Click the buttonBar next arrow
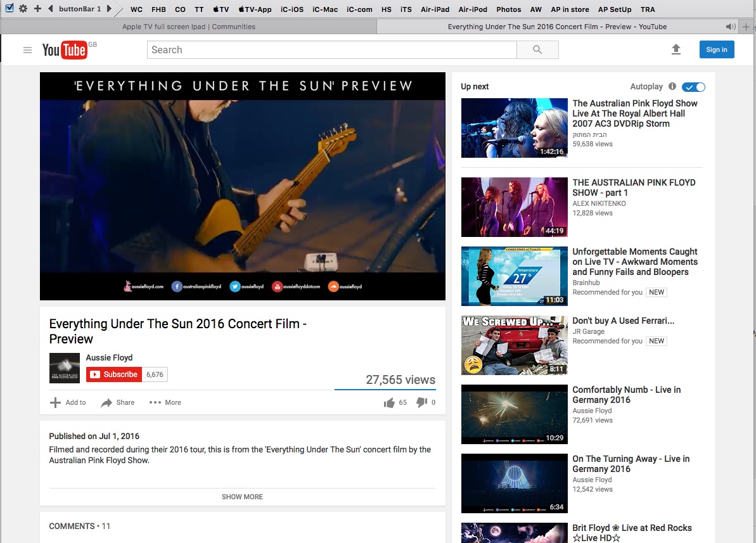756x543 pixels. [x=109, y=9]
